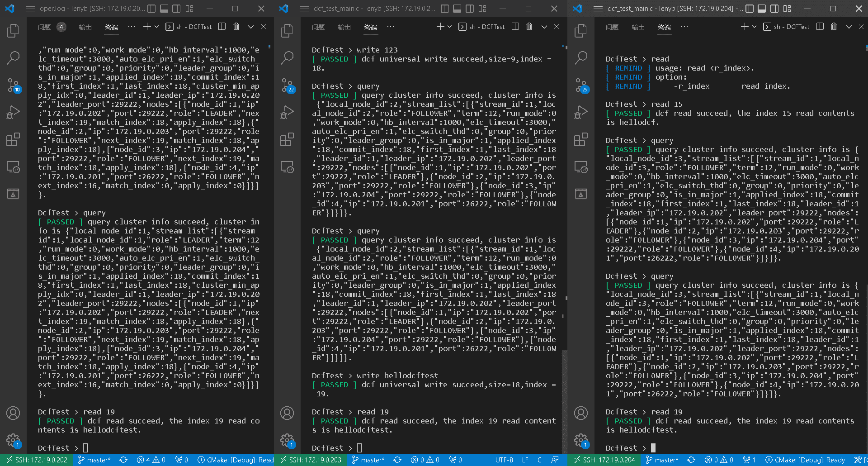868x466 pixels.
Task: Click sync changes icon in 172.19.0.203 status bar
Action: coord(397,460)
